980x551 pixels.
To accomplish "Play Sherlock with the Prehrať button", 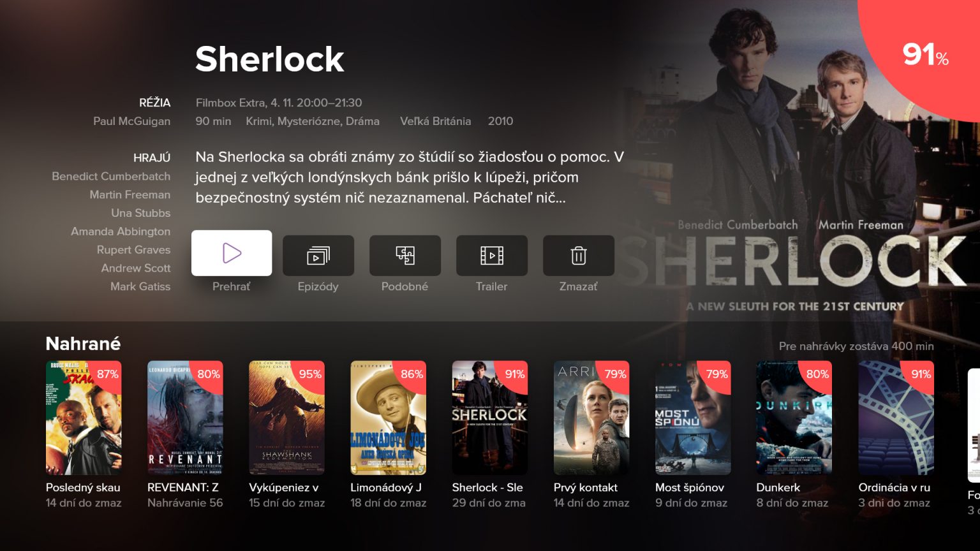I will point(232,253).
